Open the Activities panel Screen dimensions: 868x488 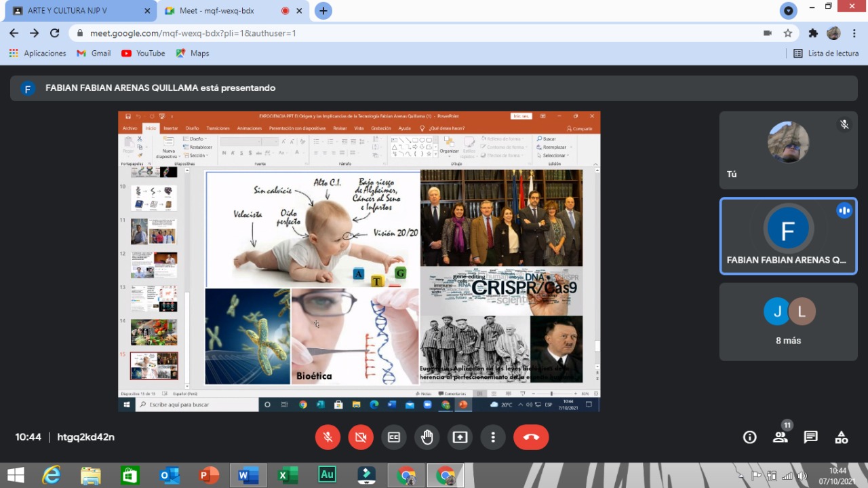pos(841,437)
